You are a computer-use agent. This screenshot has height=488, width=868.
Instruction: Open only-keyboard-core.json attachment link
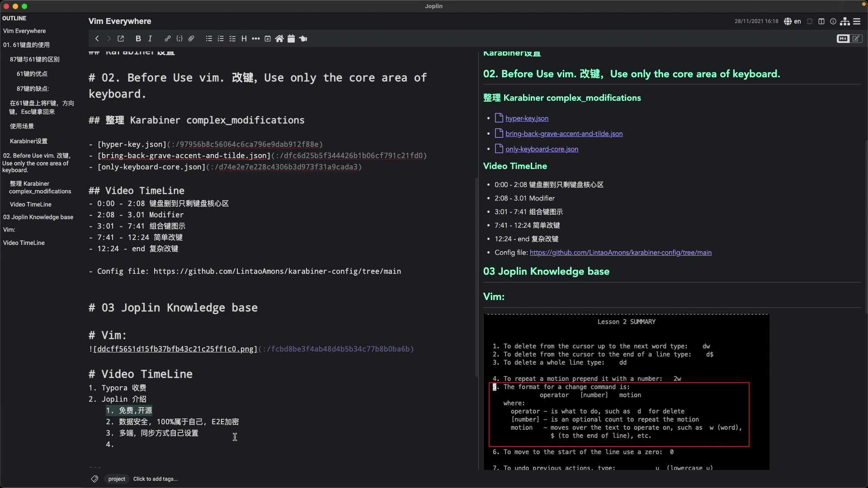542,149
